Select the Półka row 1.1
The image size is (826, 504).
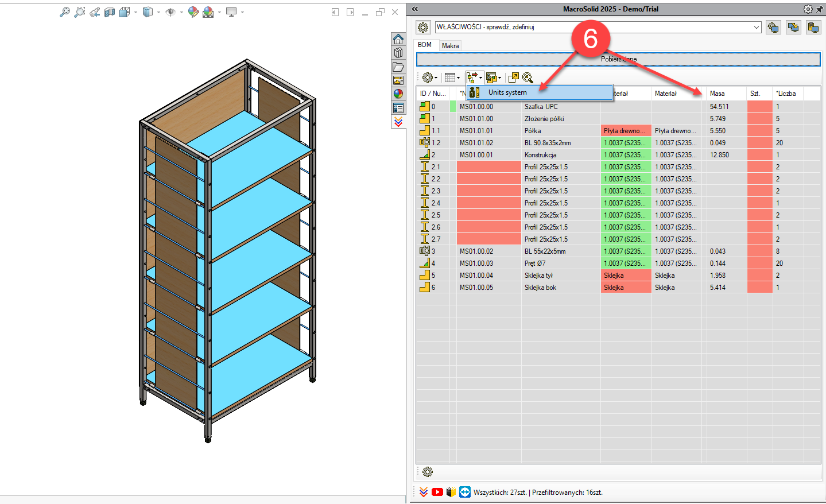[x=618, y=131]
